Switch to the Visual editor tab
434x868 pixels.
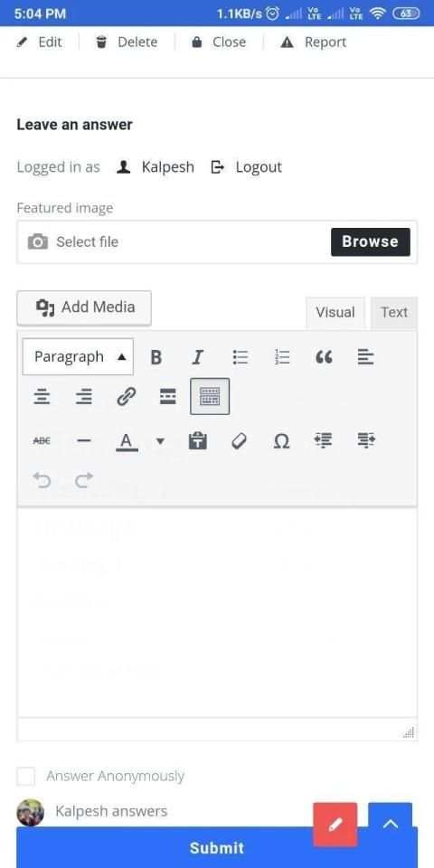point(335,312)
